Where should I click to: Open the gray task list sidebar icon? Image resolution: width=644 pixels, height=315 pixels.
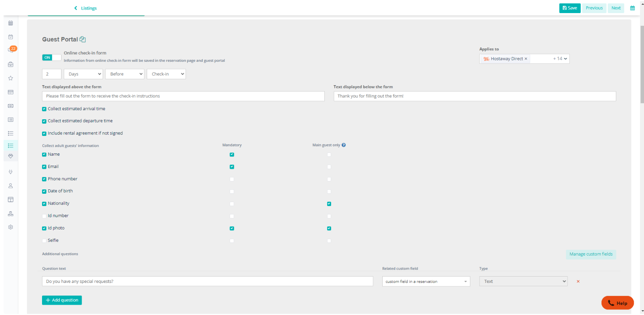pos(11,134)
